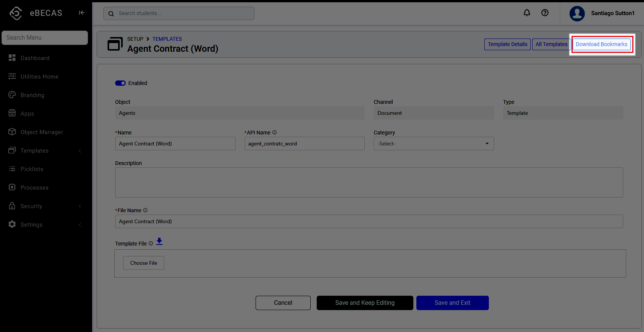Image resolution: width=644 pixels, height=332 pixels.
Task: Expand the Templates sidebar submenu
Action: 80,151
